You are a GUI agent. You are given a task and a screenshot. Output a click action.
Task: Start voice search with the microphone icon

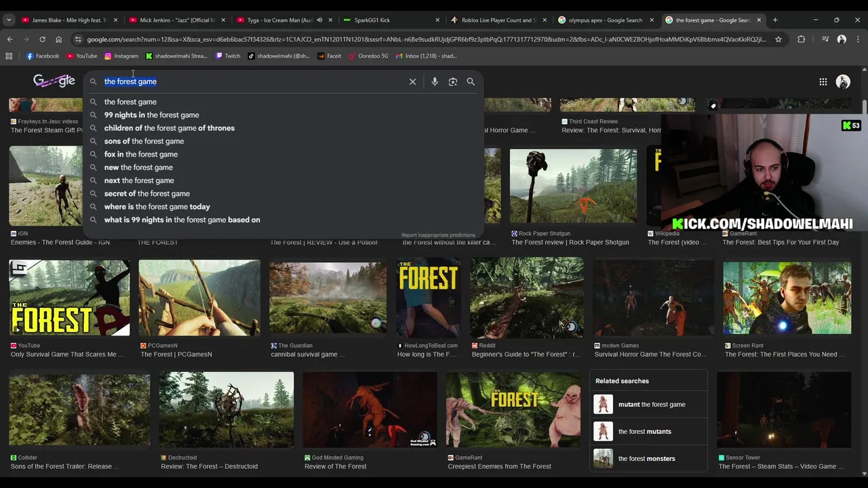(x=435, y=81)
